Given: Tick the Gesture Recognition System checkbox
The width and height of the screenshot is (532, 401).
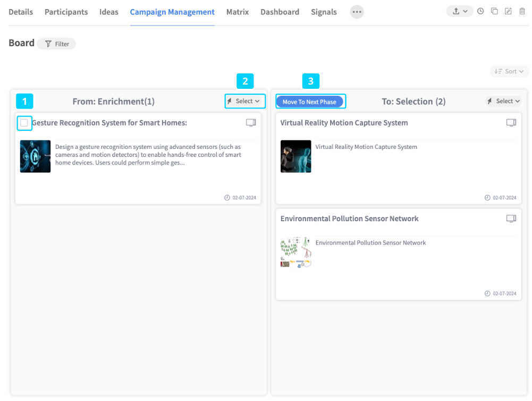Looking at the screenshot, I should pos(24,123).
